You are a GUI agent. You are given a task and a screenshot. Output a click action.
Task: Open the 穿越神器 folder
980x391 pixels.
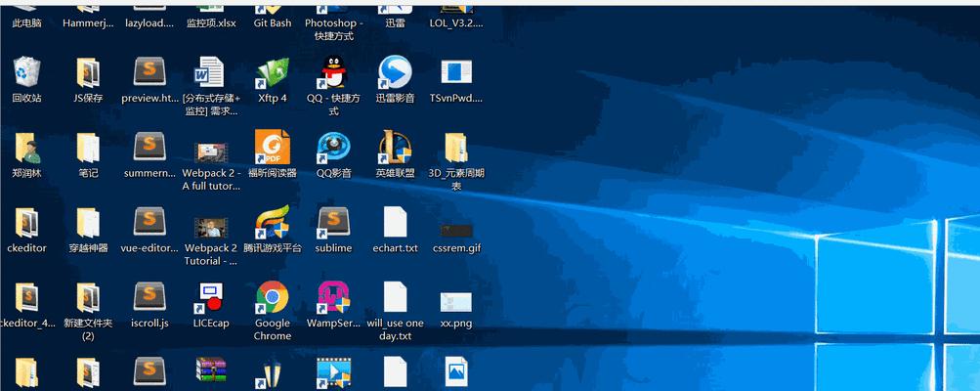click(x=88, y=223)
